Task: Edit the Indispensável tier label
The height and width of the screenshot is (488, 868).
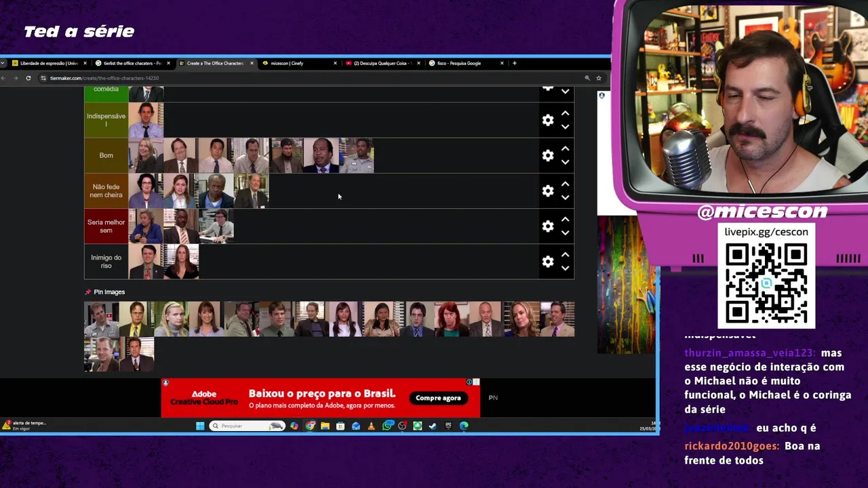Action: (x=106, y=120)
